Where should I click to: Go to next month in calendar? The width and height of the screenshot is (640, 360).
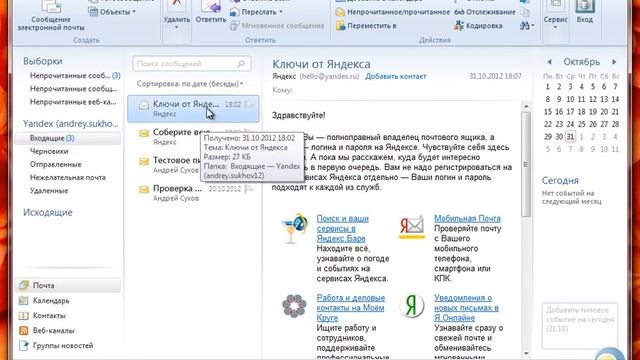(614, 62)
